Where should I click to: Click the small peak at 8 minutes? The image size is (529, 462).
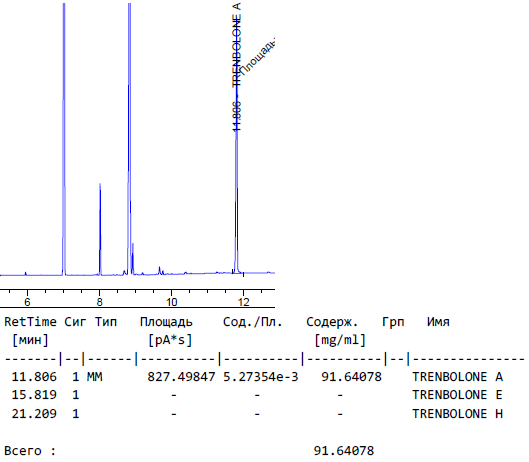point(100,229)
